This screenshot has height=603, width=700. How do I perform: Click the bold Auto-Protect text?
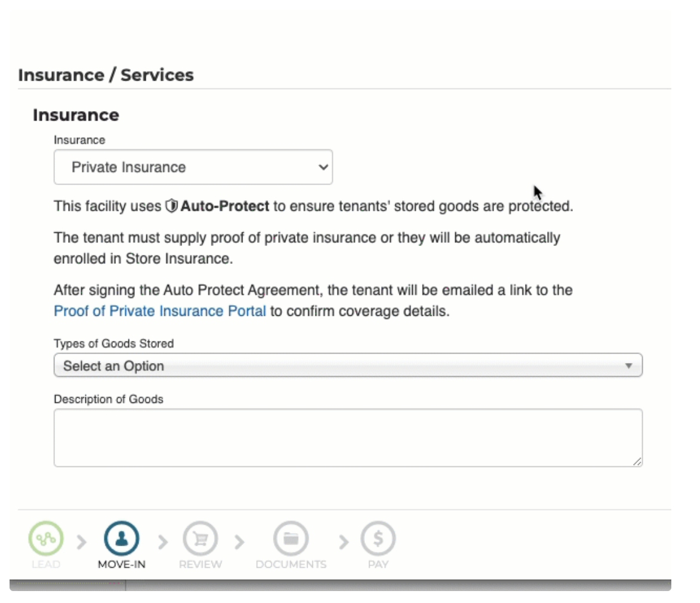point(225,207)
